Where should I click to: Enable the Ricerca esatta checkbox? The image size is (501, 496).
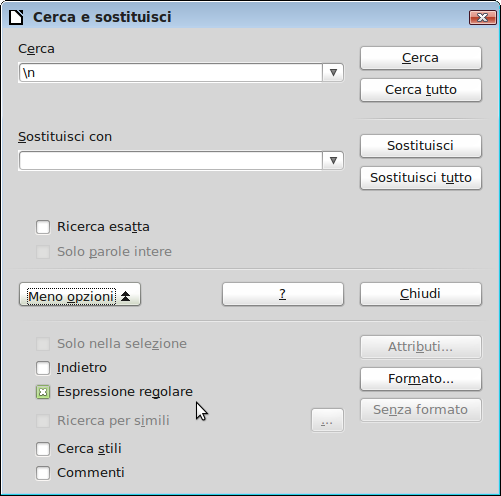tap(43, 227)
